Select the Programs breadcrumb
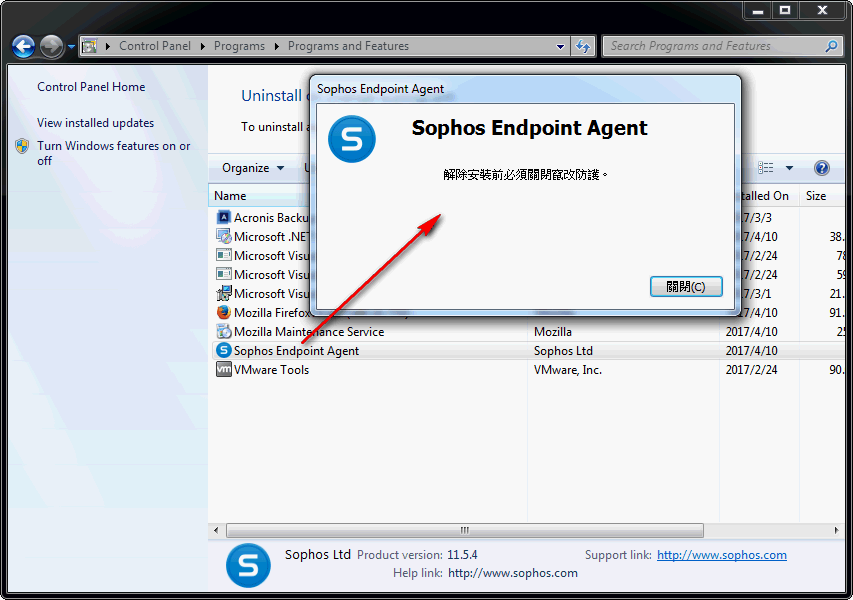Image resolution: width=853 pixels, height=600 pixels. (239, 46)
